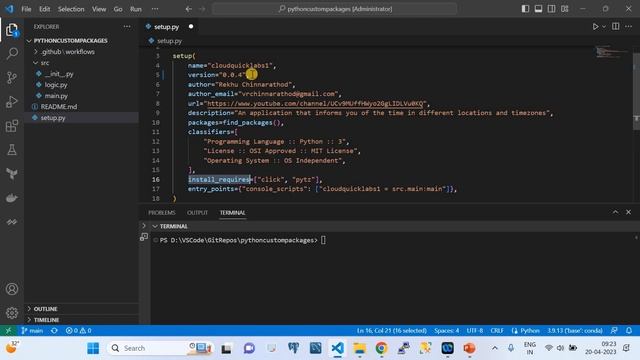
Task: Split the editor to the right
Action: (616, 27)
